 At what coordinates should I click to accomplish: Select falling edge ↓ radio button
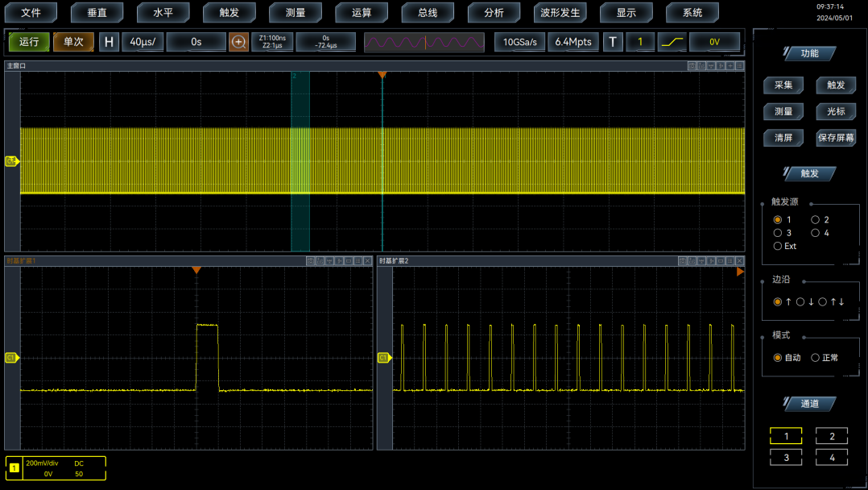[800, 302]
